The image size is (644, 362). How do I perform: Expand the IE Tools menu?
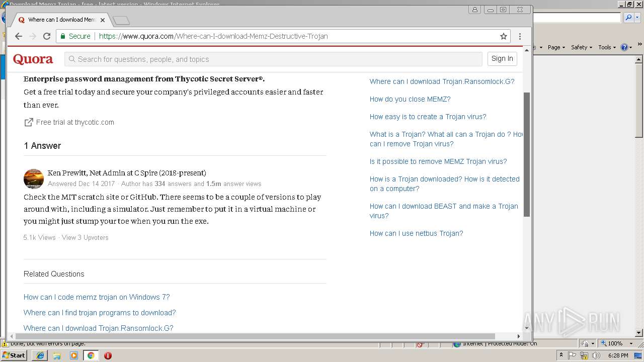click(607, 47)
